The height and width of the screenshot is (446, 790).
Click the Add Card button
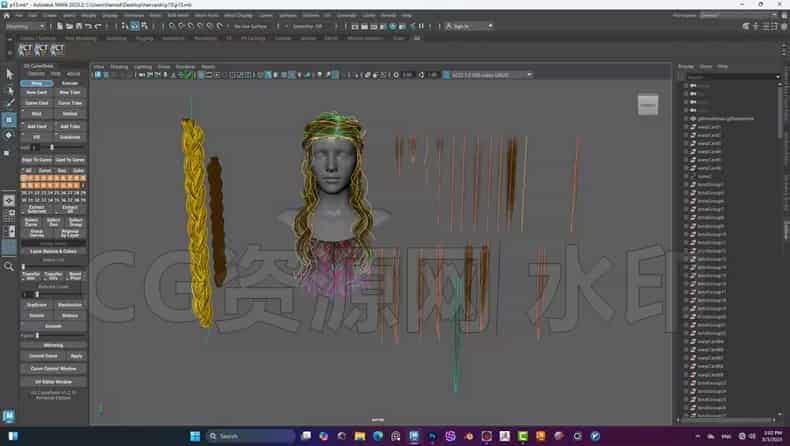tap(37, 126)
